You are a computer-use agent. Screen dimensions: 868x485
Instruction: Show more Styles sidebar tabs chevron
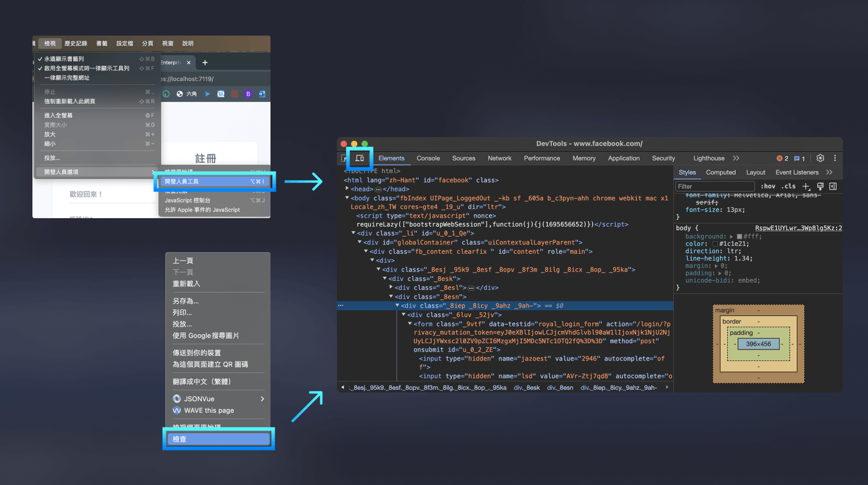829,172
